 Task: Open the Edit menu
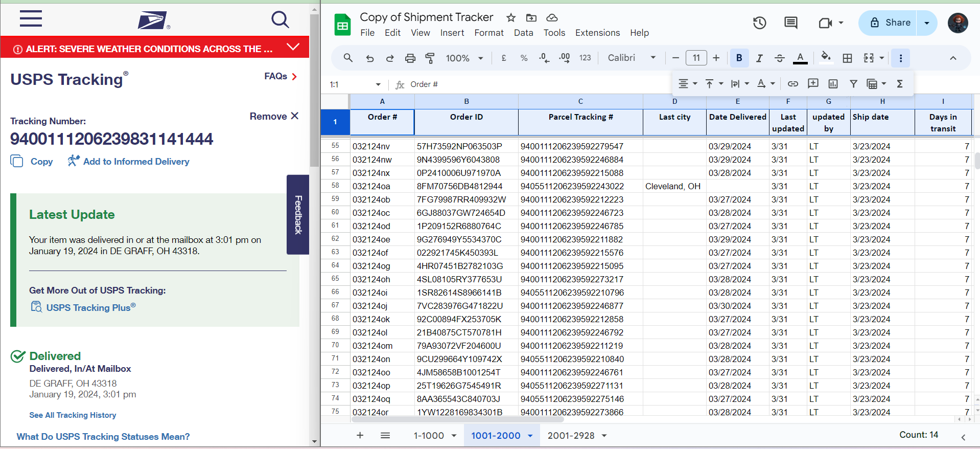[392, 33]
